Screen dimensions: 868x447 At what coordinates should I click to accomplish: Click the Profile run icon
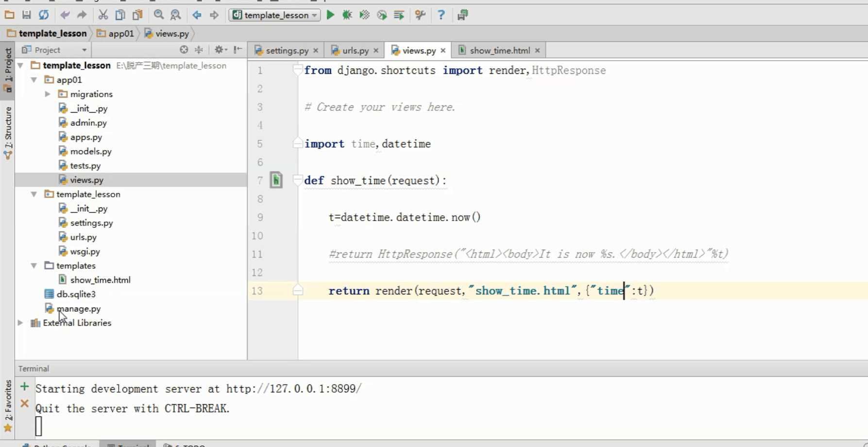click(382, 15)
